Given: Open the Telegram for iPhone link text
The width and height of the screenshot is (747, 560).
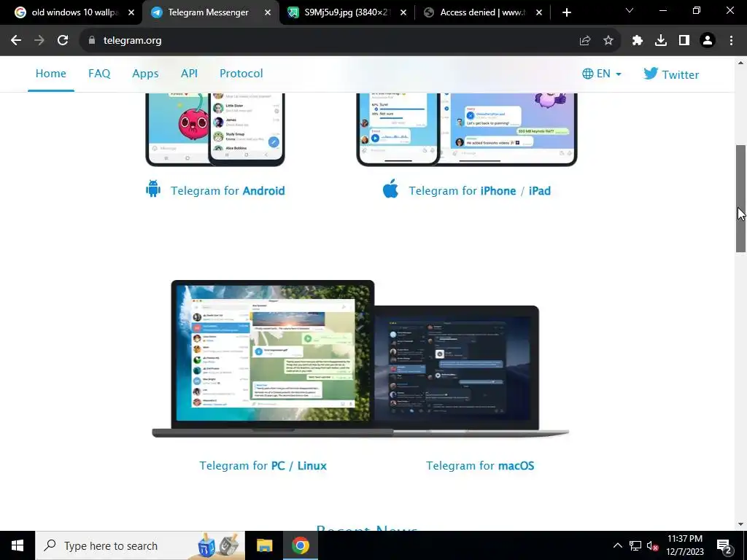Looking at the screenshot, I should click(462, 190).
